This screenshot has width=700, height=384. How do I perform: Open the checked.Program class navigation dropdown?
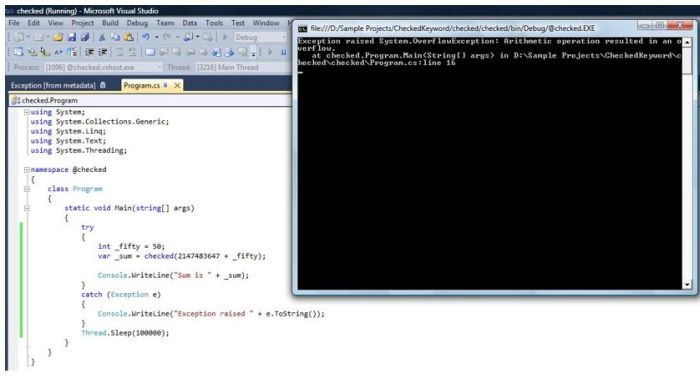click(150, 100)
